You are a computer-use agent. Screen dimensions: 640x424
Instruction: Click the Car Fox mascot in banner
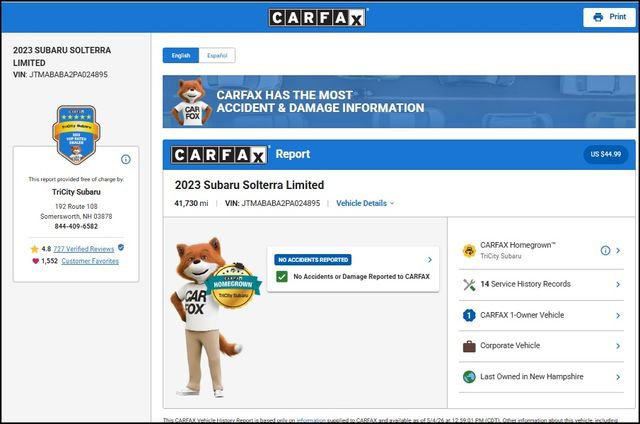[x=191, y=102]
